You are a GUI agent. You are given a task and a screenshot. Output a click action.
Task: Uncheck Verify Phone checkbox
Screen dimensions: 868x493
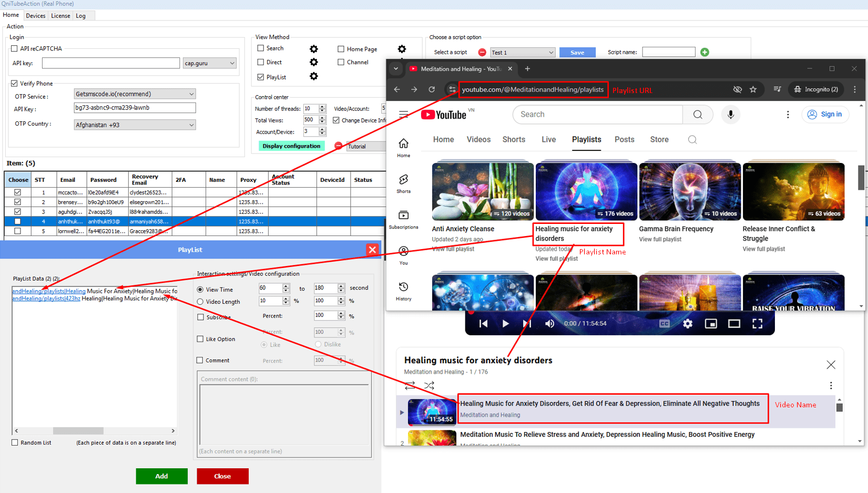[x=14, y=83]
